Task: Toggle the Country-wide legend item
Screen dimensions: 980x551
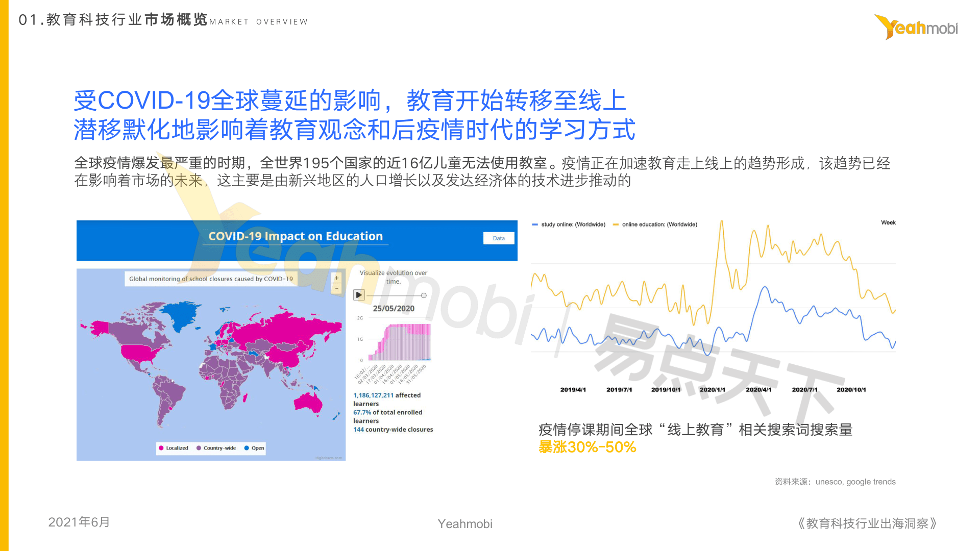Action: 216,448
